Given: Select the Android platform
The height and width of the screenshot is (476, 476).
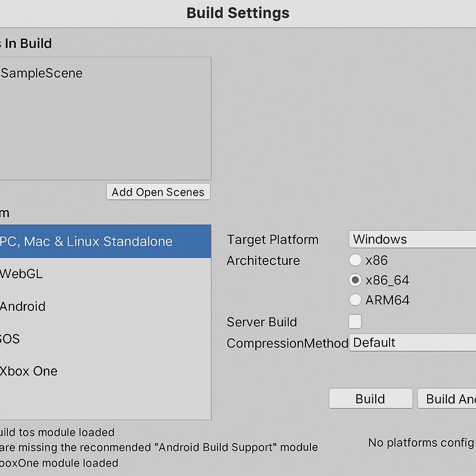Looking at the screenshot, I should [x=23, y=306].
